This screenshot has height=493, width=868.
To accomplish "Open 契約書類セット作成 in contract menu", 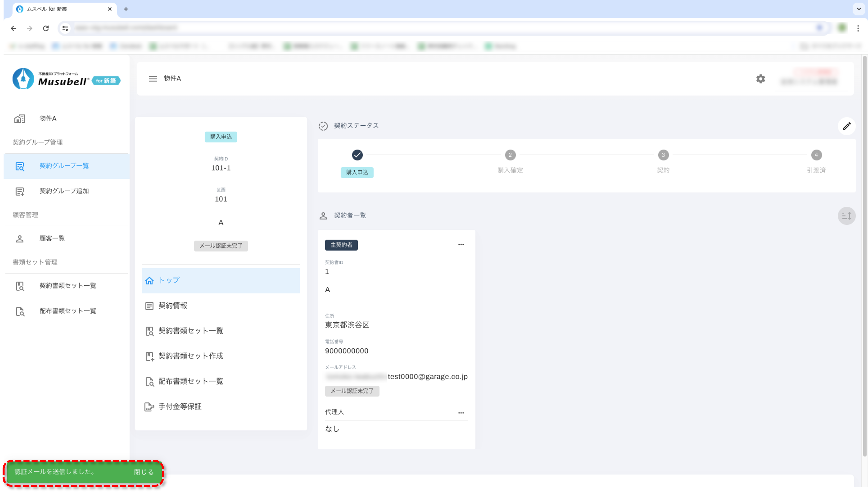I will tap(190, 356).
